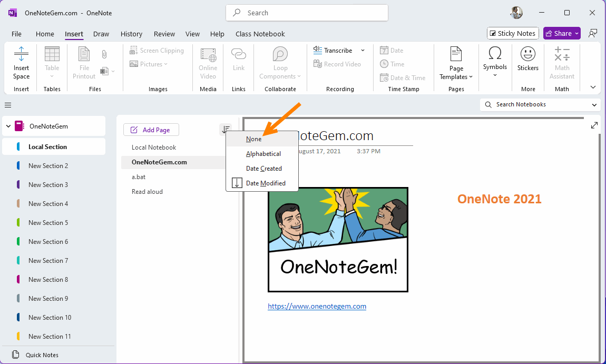
Task: Click the Add Page button
Action: (x=151, y=130)
